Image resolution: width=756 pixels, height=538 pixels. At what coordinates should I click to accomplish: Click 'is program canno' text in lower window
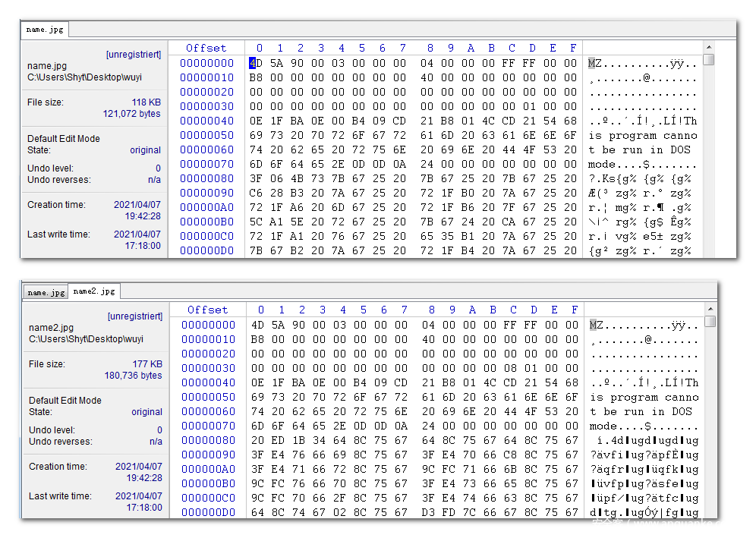click(x=644, y=397)
